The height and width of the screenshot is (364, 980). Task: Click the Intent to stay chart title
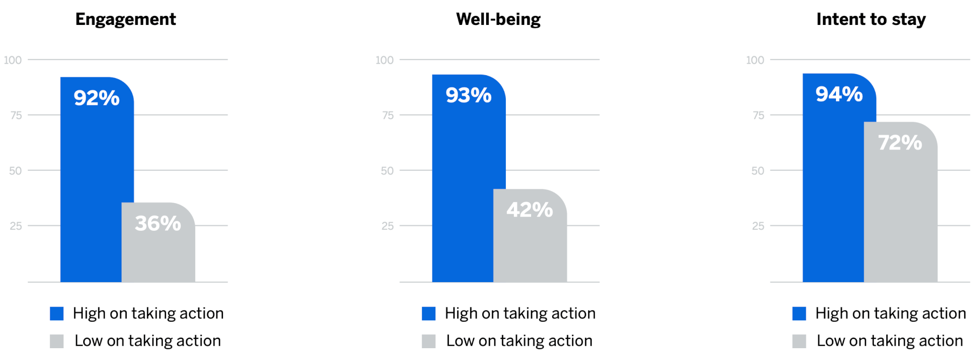click(x=871, y=20)
